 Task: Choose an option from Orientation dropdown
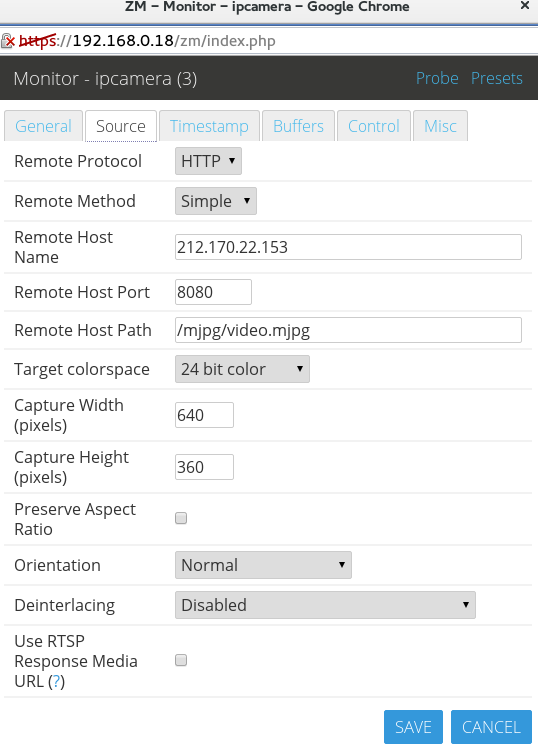(263, 565)
